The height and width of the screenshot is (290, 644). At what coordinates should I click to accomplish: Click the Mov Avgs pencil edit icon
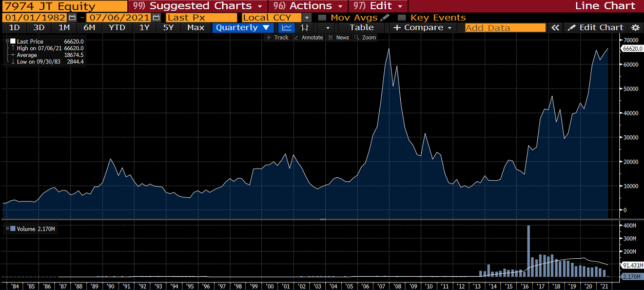click(x=385, y=17)
